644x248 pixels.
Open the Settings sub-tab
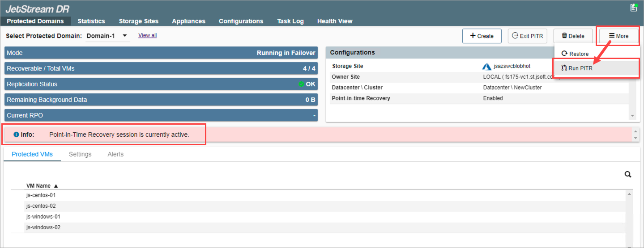point(80,154)
